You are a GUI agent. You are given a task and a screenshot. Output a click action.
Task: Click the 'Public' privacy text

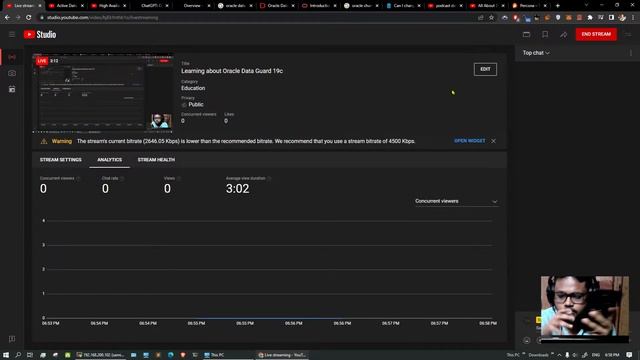pyautogui.click(x=196, y=104)
